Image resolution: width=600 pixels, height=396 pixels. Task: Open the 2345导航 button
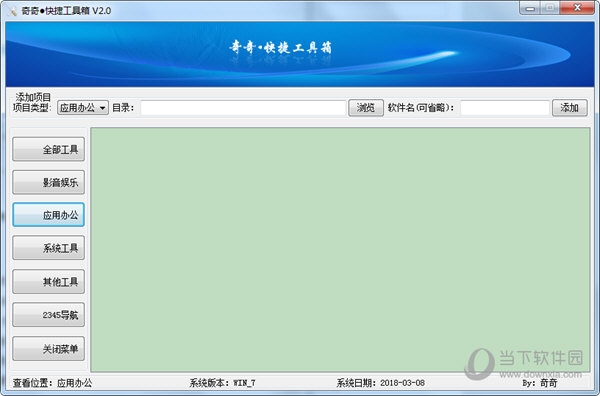coord(49,315)
